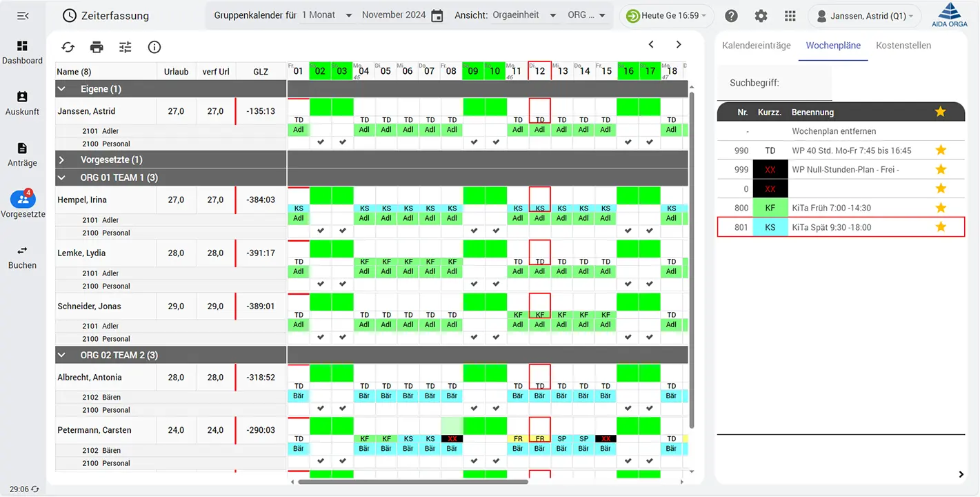Open the 1 Monat period dropdown
This screenshot has height=497, width=980.
pyautogui.click(x=328, y=15)
